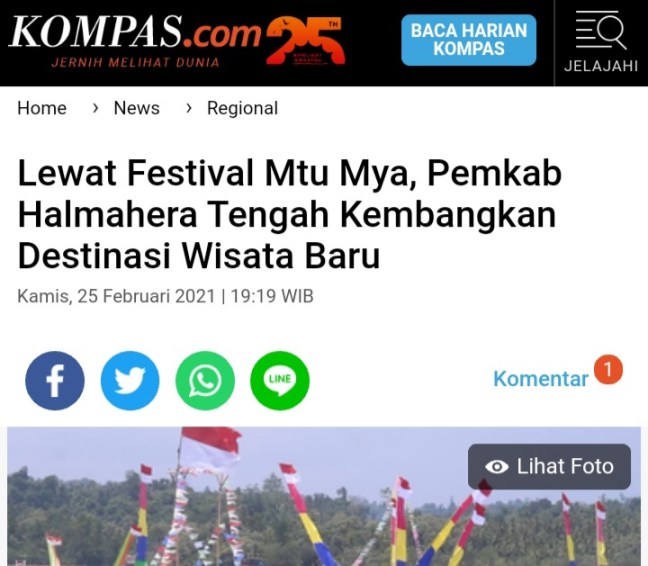Click the orange comment count badge
Screen dimensions: 648x566
coord(608,369)
